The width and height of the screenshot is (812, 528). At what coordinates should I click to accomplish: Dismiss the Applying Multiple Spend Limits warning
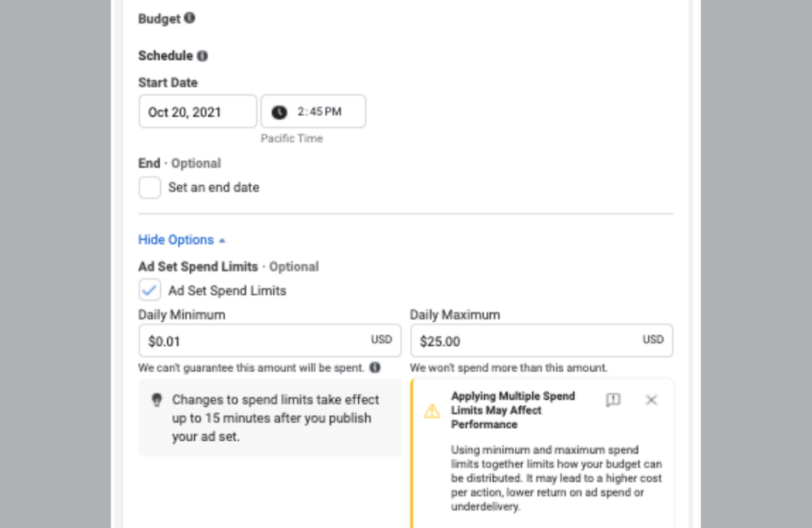(x=651, y=400)
